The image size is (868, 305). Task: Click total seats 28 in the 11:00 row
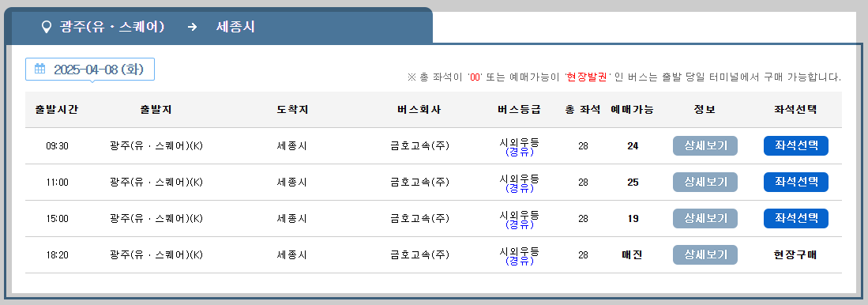[583, 182]
